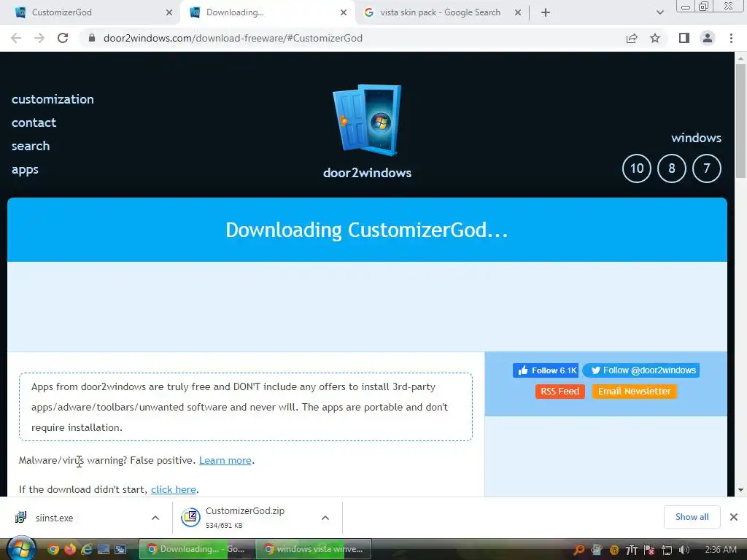The width and height of the screenshot is (747, 560).
Task: Click the Facebook Follow 6.1K button
Action: pyautogui.click(x=546, y=370)
